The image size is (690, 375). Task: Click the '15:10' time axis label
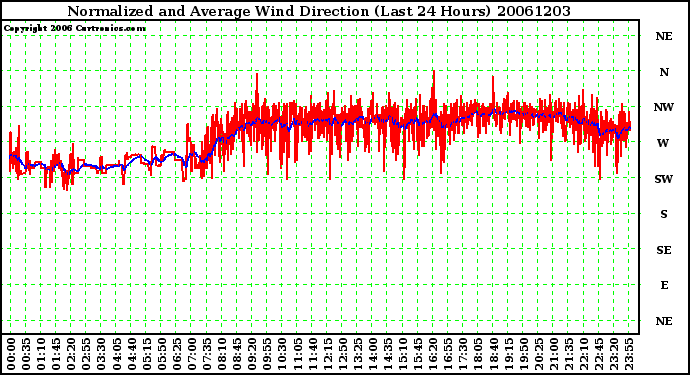point(403,354)
